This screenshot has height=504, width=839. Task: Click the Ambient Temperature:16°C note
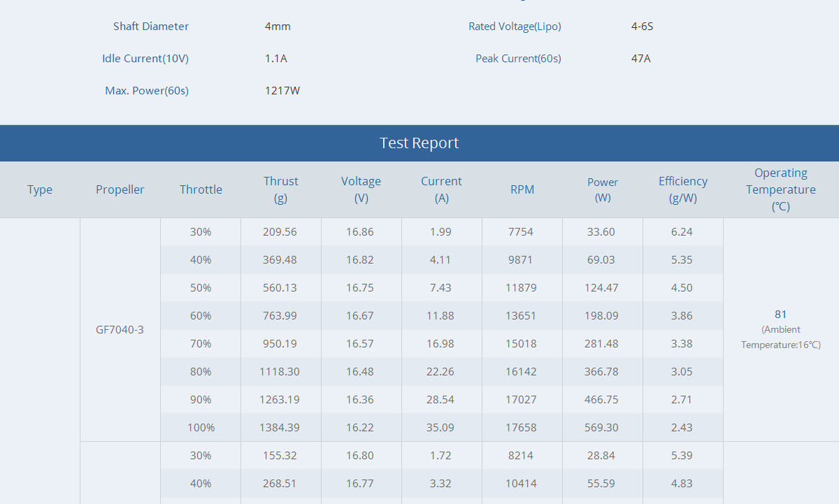pos(781,337)
